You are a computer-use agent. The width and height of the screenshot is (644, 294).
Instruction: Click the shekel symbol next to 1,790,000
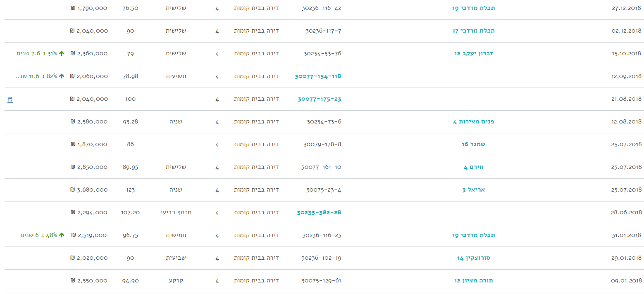point(72,8)
